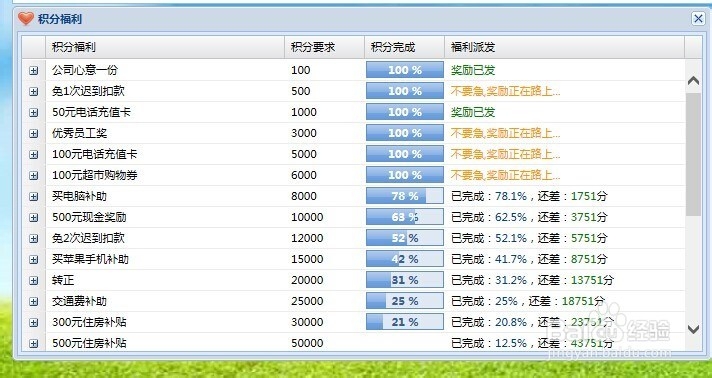The image size is (712, 378).
Task: Expand the 买电脑补助 row
Action: coord(34,196)
